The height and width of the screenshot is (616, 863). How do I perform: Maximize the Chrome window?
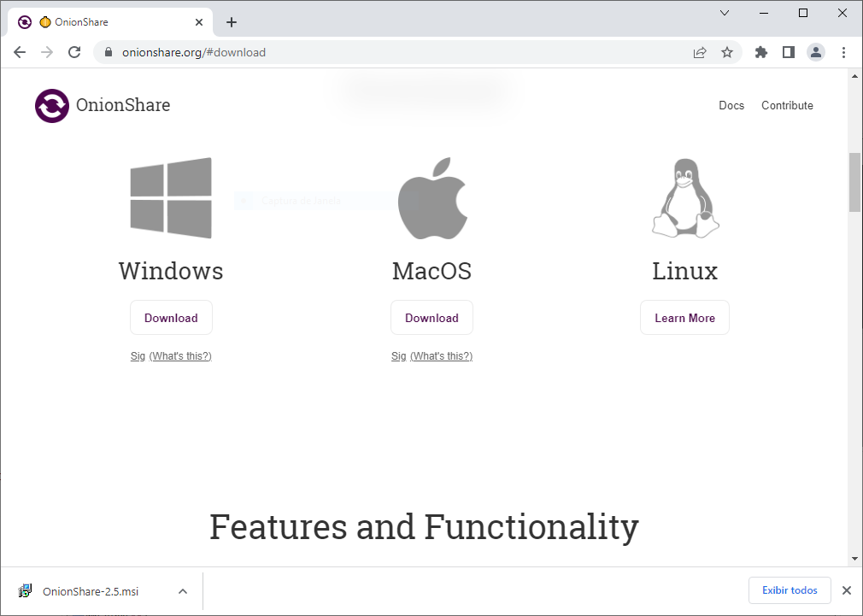[x=803, y=13]
